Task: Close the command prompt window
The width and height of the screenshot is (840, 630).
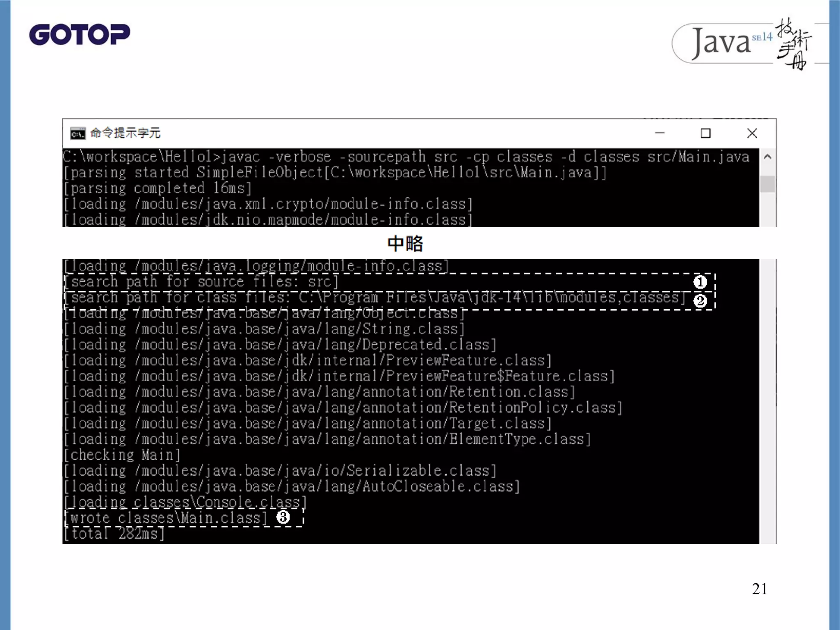Action: [x=752, y=133]
